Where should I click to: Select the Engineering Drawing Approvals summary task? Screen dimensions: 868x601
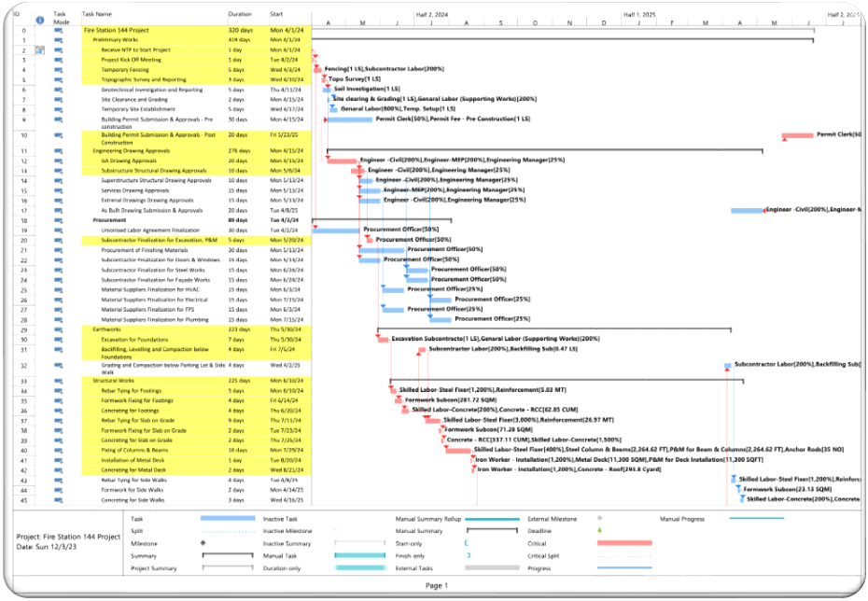(x=129, y=150)
